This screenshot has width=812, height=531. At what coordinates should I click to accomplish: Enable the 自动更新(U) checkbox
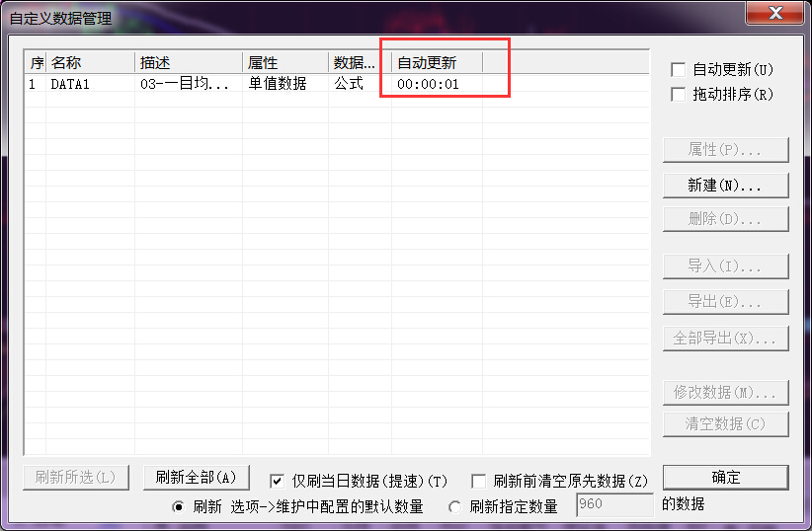pos(678,70)
